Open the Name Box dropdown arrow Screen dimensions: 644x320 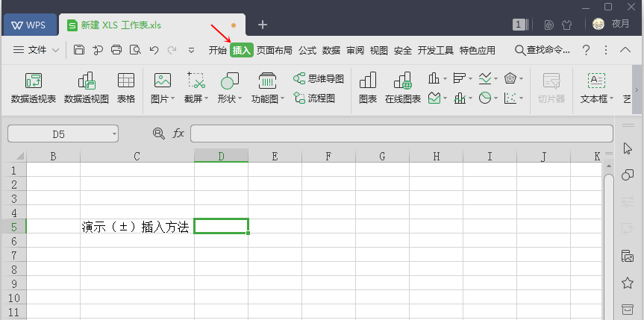[x=113, y=134]
